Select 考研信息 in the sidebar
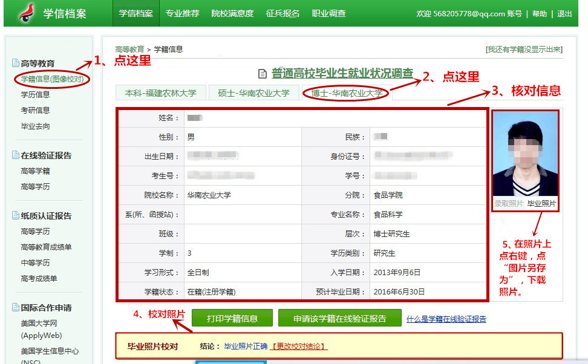This screenshot has width=588, height=364. tap(35, 110)
